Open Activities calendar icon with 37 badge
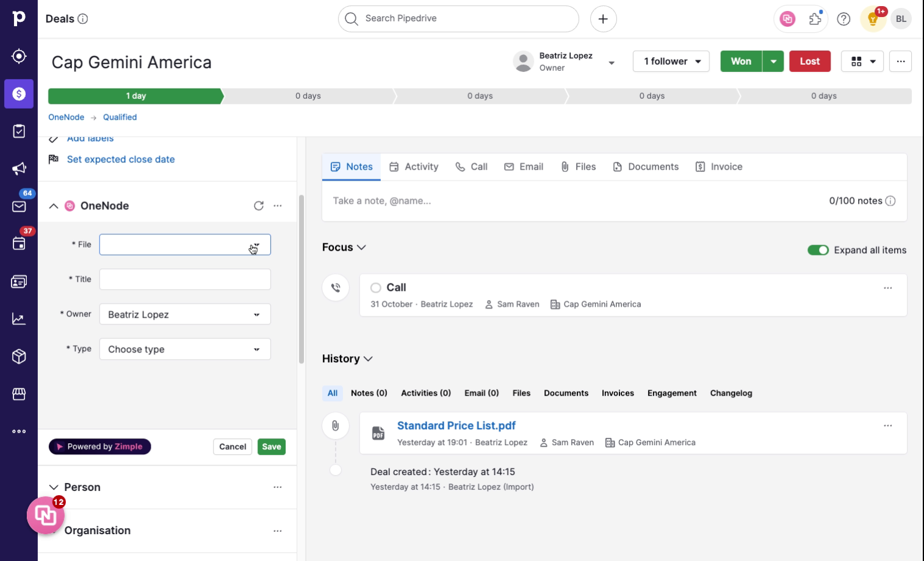Image resolution: width=924 pixels, height=561 pixels. point(19,244)
